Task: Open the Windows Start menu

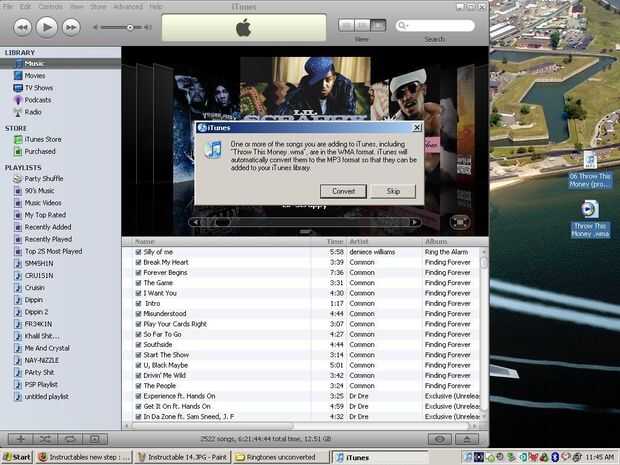Action: (x=17, y=457)
